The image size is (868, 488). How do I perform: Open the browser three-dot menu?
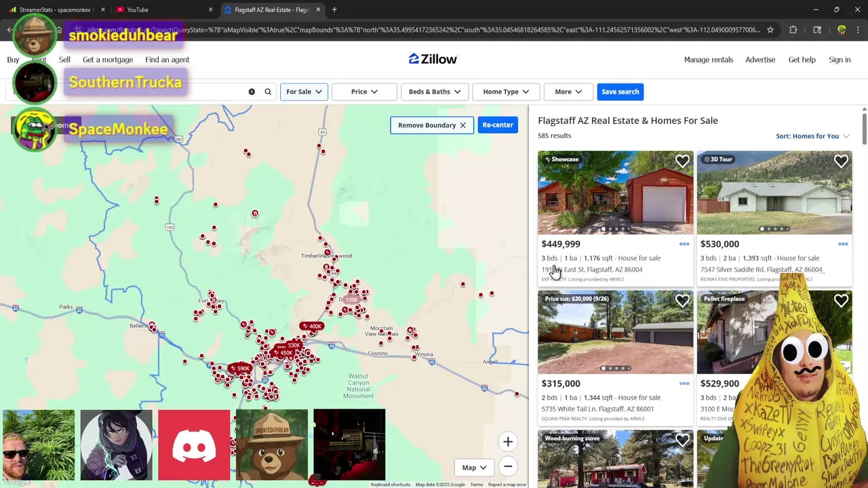(x=859, y=30)
